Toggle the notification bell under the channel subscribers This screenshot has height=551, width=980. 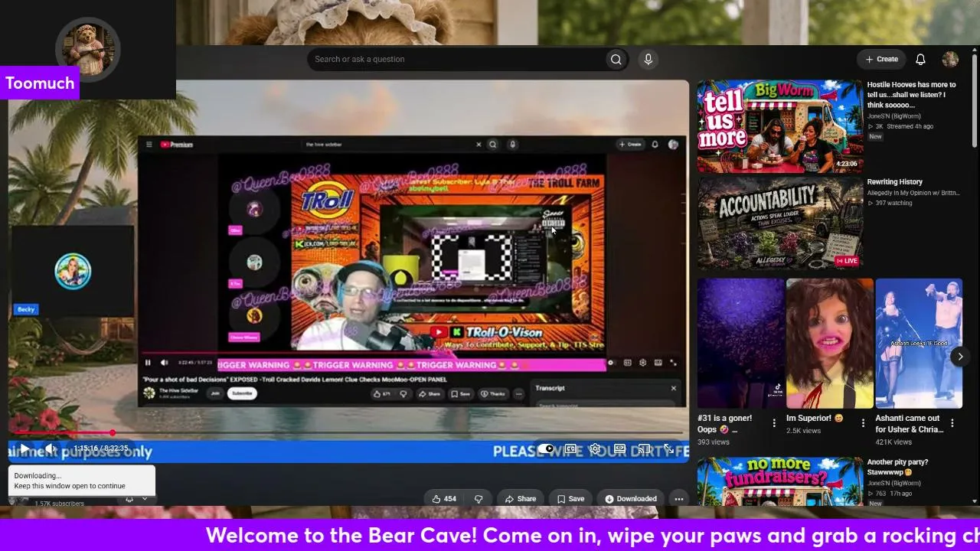tap(129, 500)
